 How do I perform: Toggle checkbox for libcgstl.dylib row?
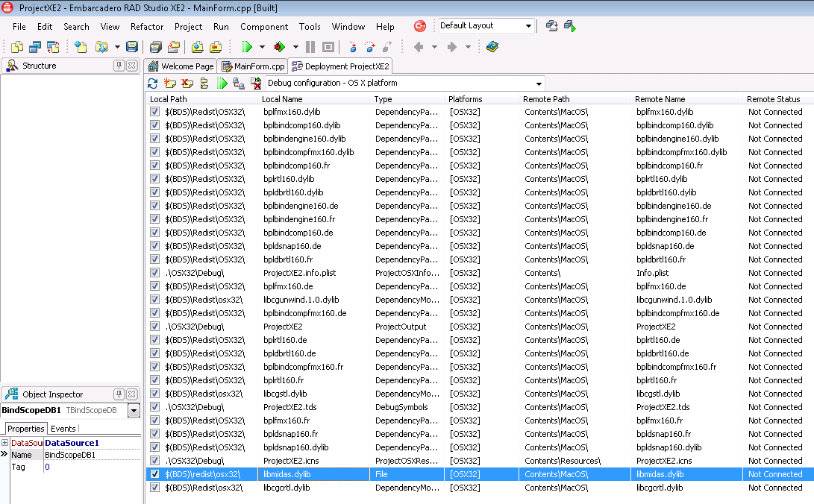click(x=154, y=394)
